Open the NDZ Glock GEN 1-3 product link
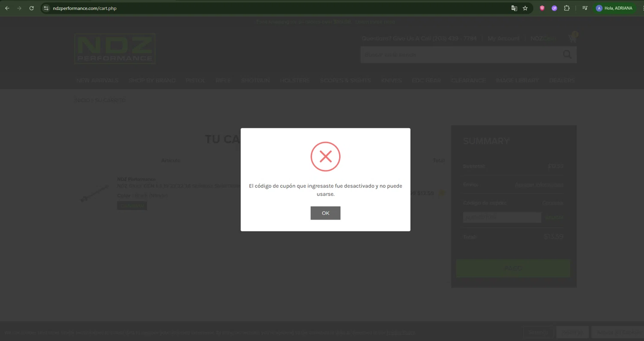The image size is (644, 341). tap(179, 186)
